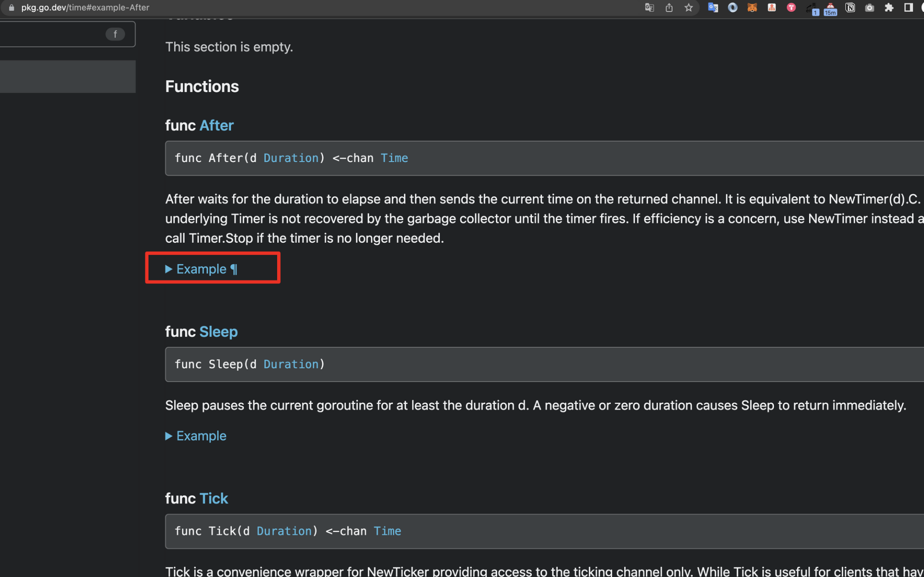This screenshot has height=577, width=924.
Task: Click Duration type in After signature
Action: pos(291,158)
